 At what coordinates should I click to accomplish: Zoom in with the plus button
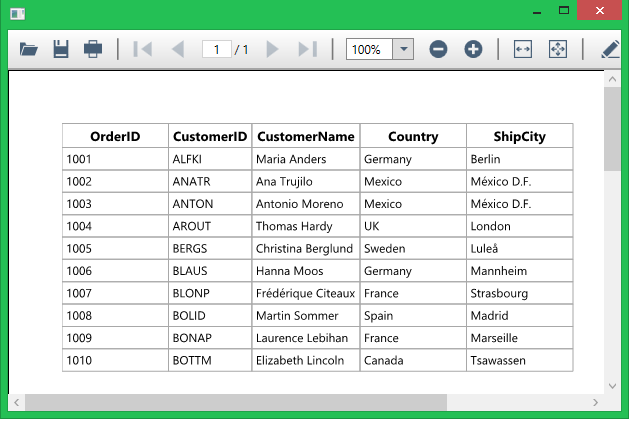(473, 49)
